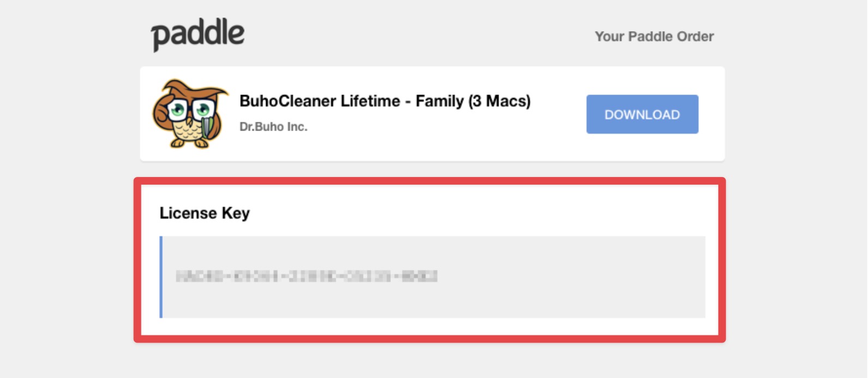
Task: Click the BuhoCleaner owl mascot icon
Action: [189, 114]
